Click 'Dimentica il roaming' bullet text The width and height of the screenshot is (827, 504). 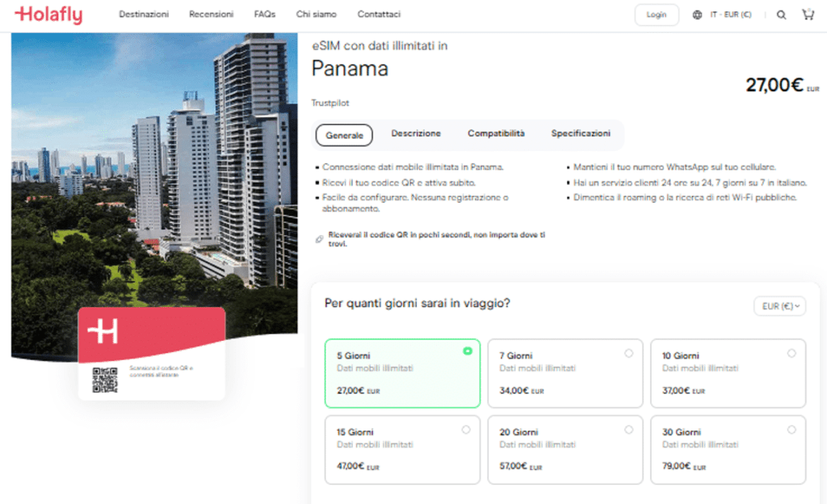pos(685,198)
